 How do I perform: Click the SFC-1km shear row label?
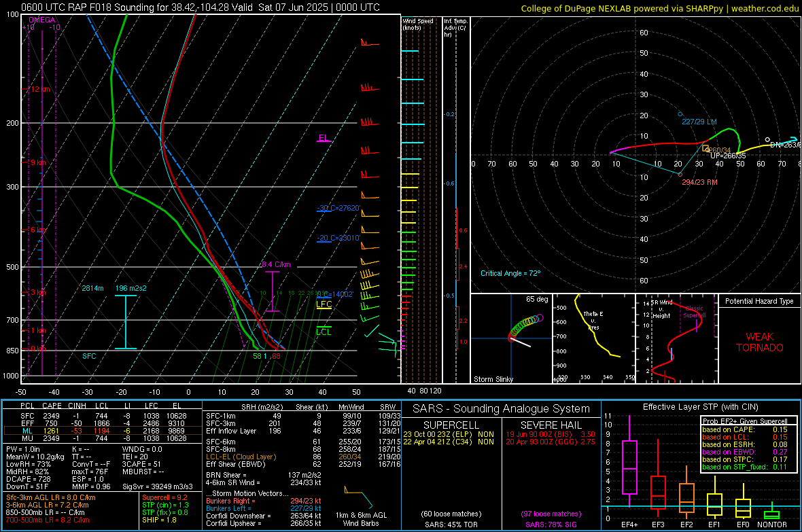(x=220, y=416)
